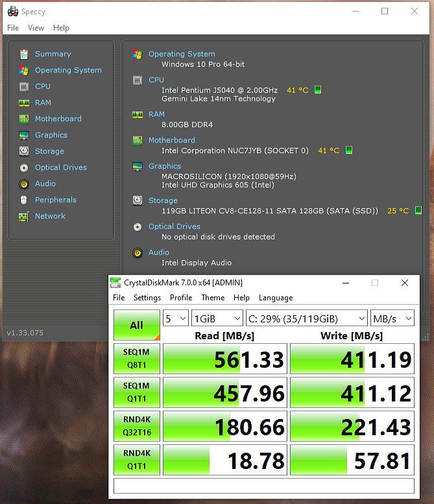Click the Graphics monitor icon in sidebar
434x504 pixels.
[24, 135]
